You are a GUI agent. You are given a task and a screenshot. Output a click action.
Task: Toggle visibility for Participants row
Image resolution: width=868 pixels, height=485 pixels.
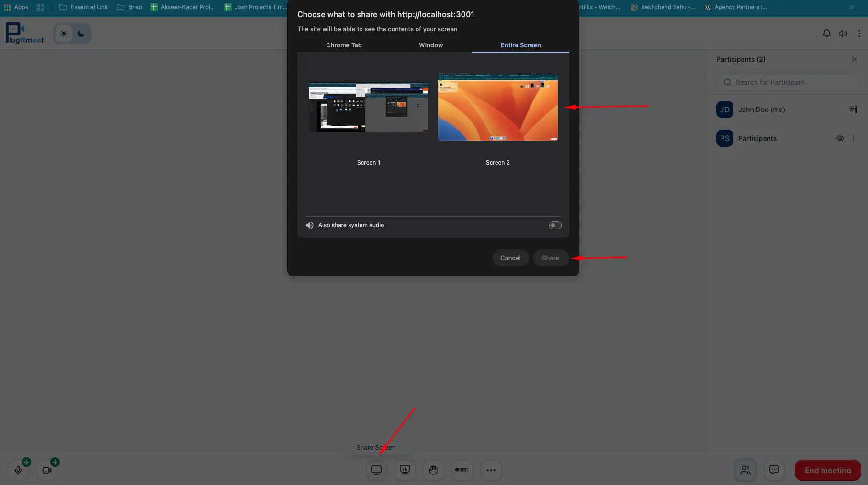840,138
